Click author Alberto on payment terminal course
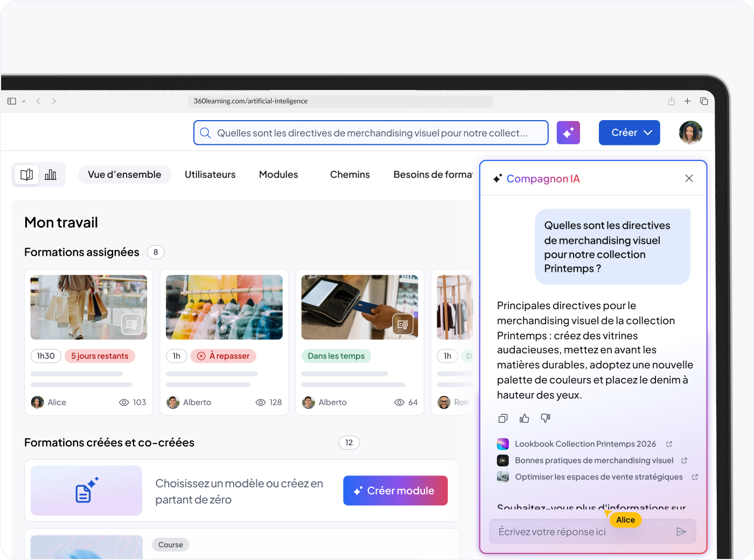This screenshot has width=754, height=560. coord(325,402)
